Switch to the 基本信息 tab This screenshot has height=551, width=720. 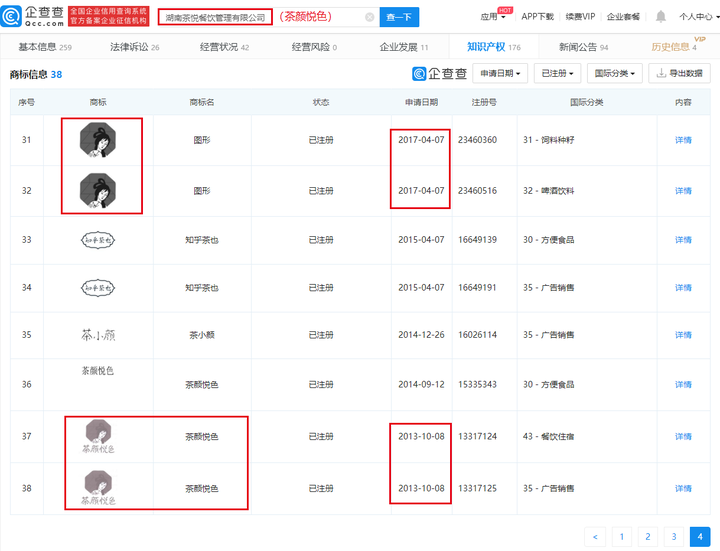tap(45, 47)
